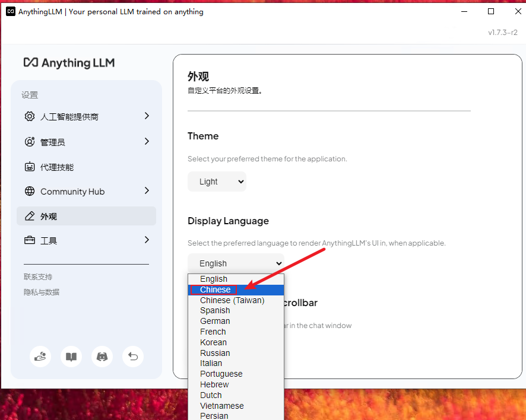The image size is (526, 420).
Task: Open the Display Language English dropdown
Action: [236, 263]
